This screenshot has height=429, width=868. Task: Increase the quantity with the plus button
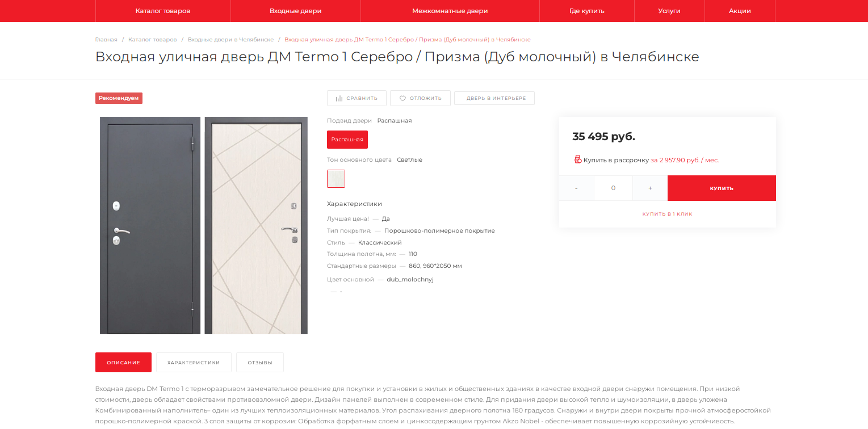point(650,188)
